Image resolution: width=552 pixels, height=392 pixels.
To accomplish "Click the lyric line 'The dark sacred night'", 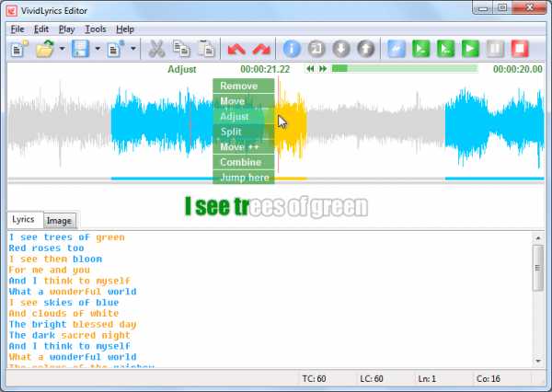I will point(69,335).
